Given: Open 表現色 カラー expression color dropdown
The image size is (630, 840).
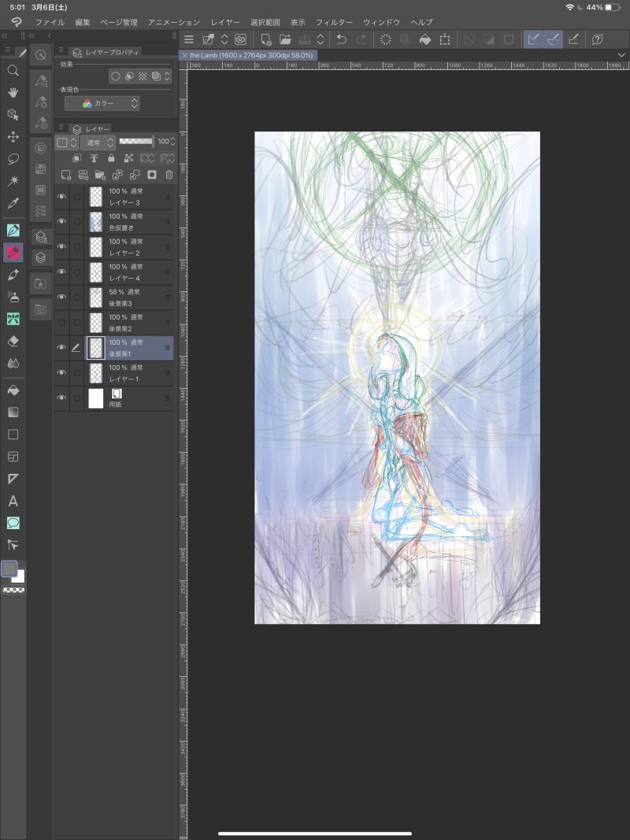Looking at the screenshot, I should click(x=102, y=103).
